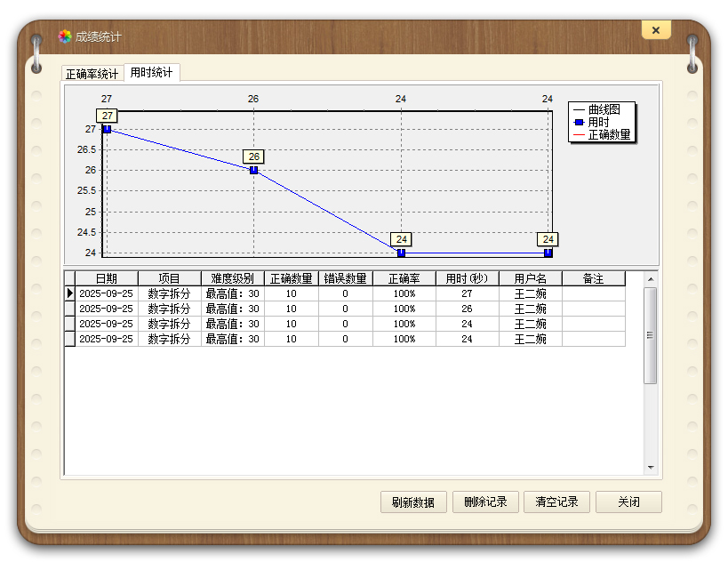Click the chart data point labeled 27
Viewport: 728px width, 562px height.
coord(108,129)
